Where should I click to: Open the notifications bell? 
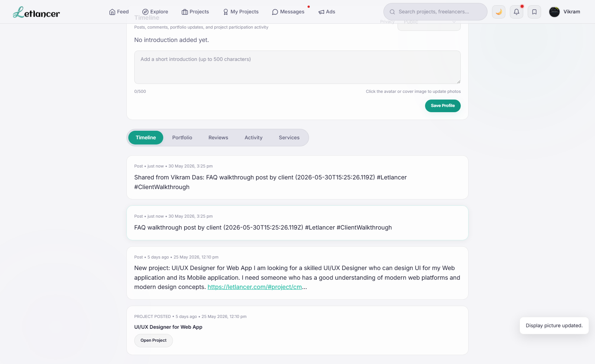pos(517,12)
